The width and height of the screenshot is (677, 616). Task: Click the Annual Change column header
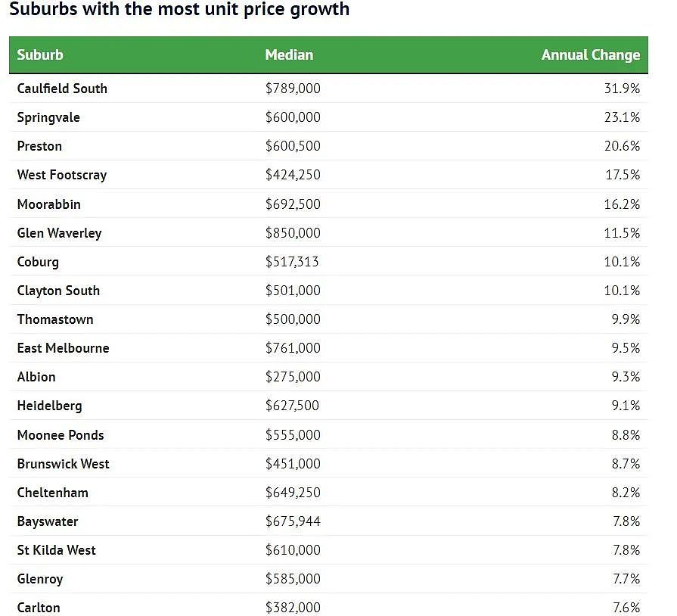click(x=591, y=54)
